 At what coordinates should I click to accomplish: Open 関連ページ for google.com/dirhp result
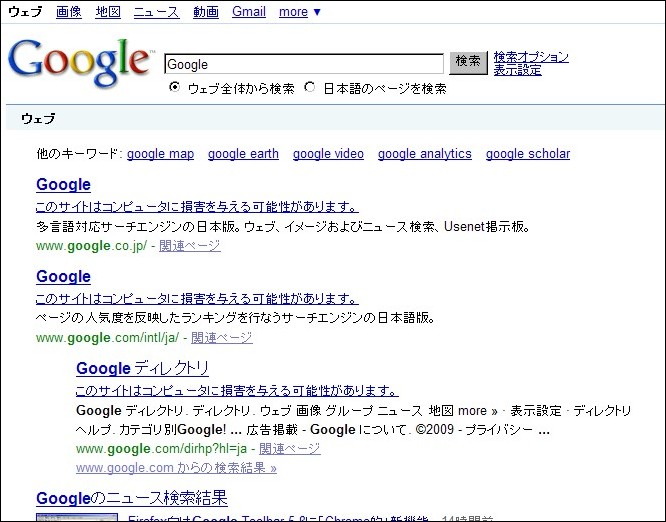tap(290, 449)
